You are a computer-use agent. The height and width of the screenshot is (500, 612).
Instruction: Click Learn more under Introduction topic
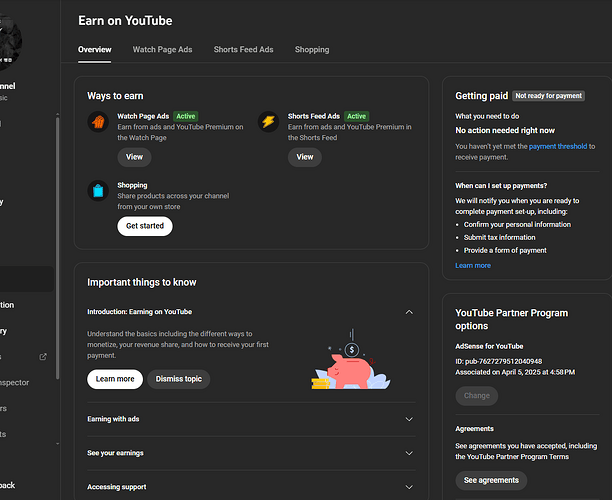point(115,379)
